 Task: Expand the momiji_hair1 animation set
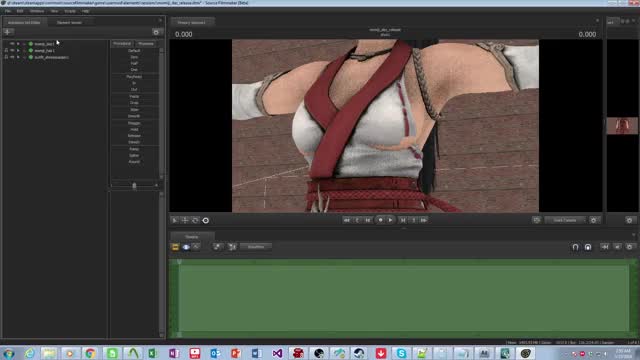18,51
